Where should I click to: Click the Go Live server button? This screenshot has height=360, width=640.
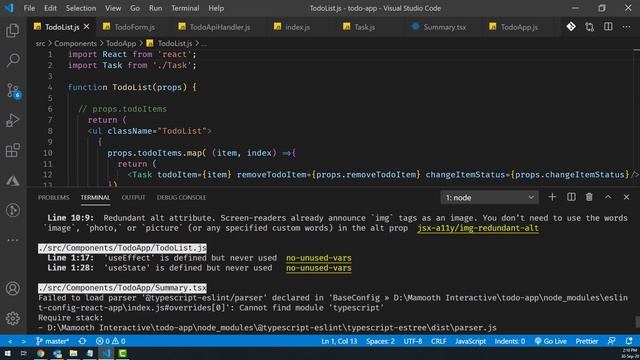(550, 341)
